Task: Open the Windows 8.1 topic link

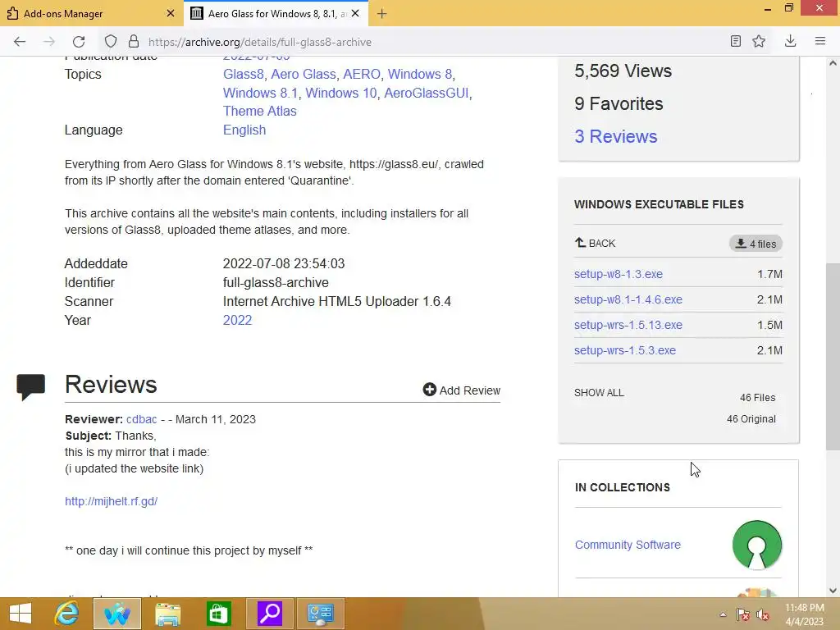Action: click(260, 93)
